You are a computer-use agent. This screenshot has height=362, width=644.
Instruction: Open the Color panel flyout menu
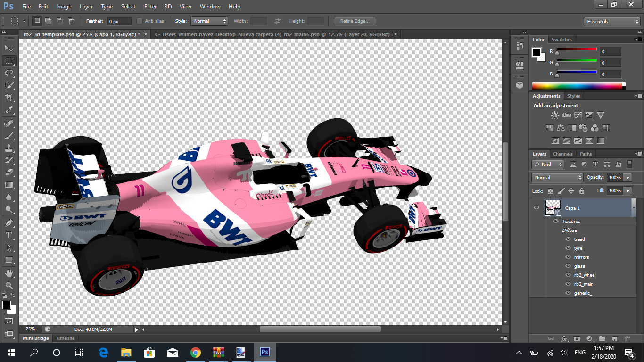(638, 40)
